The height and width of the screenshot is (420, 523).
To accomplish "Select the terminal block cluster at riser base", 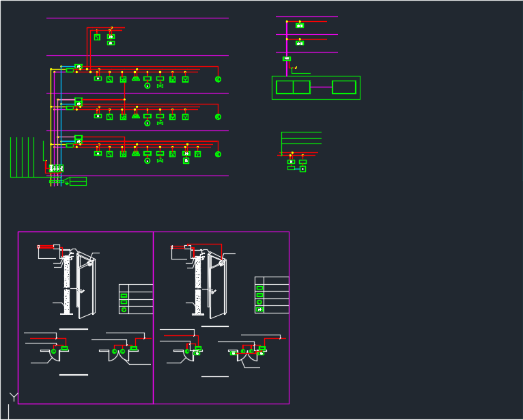I will pos(56,168).
